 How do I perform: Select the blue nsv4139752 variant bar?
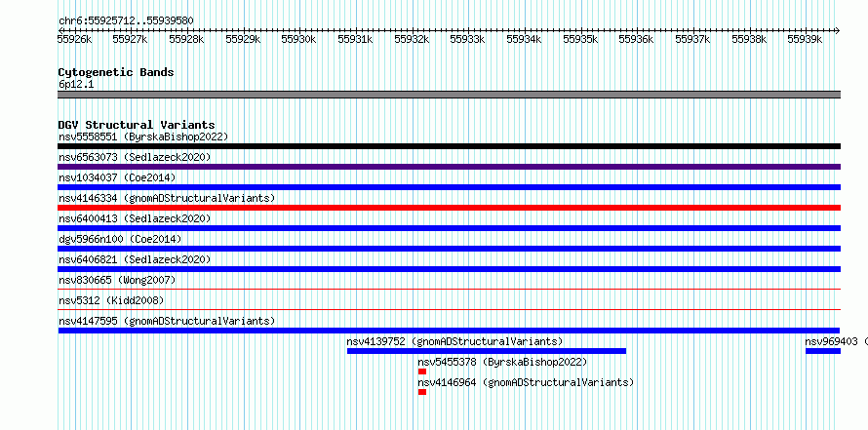click(x=487, y=351)
